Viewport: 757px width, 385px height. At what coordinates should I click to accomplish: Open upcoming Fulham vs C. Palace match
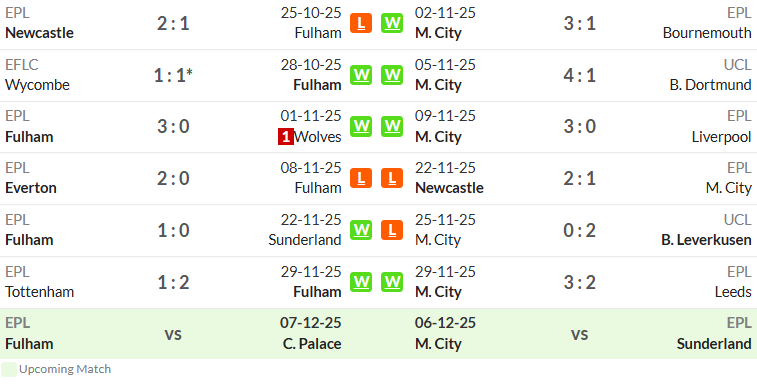[x=173, y=334]
